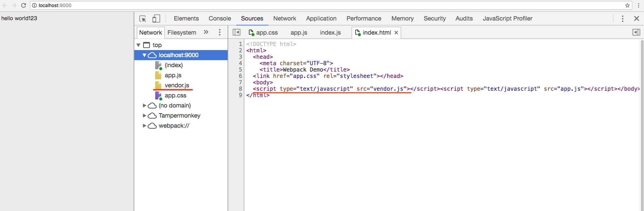
Task: Switch to the Console tab
Action: point(219,18)
